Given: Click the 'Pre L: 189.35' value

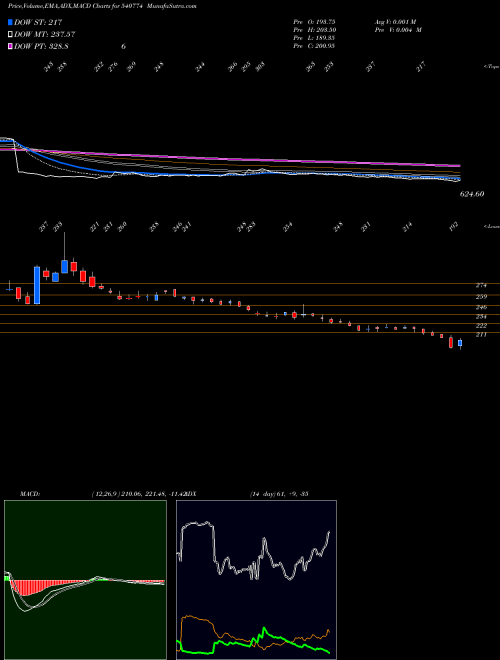Looking at the screenshot, I should click(x=314, y=37).
